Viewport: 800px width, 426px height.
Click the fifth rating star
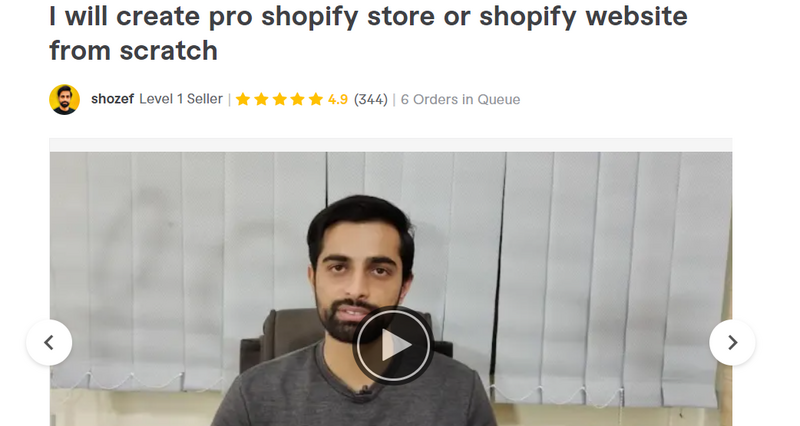coord(316,99)
